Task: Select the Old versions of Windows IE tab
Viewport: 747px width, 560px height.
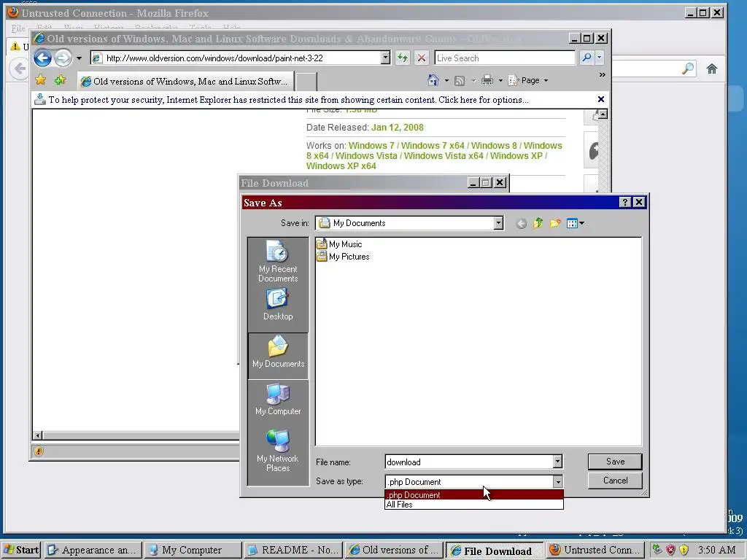Action: (185, 82)
